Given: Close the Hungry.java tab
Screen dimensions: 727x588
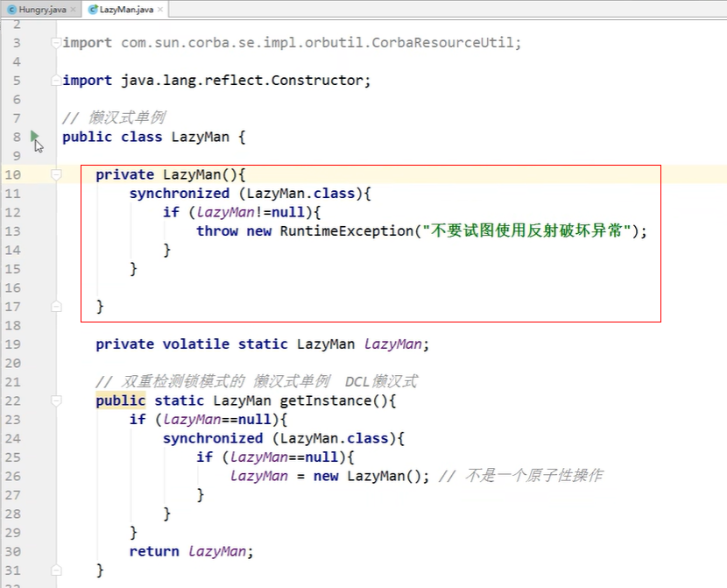Looking at the screenshot, I should tap(73, 10).
